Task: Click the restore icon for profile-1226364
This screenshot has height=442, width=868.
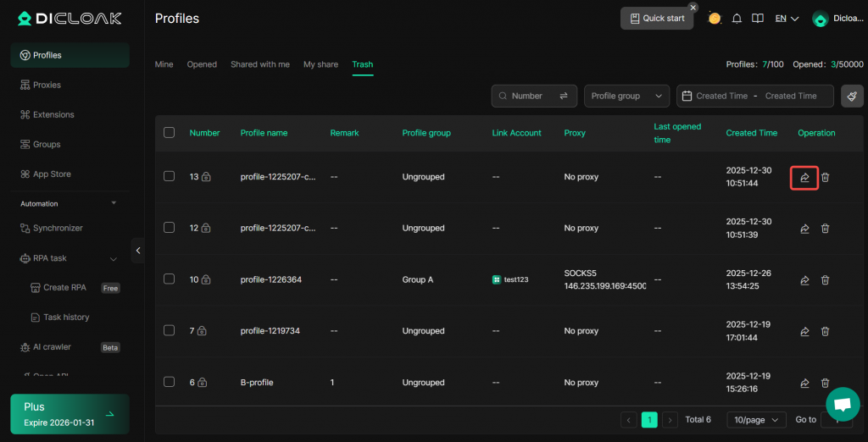Action: coord(804,280)
